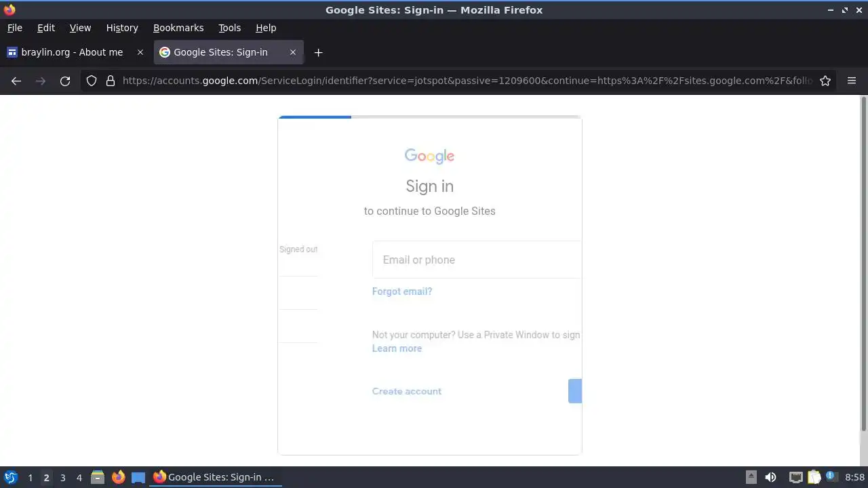Switch to braylin.org - About me tab
Viewport: 868px width, 488px height.
pyautogui.click(x=72, y=52)
